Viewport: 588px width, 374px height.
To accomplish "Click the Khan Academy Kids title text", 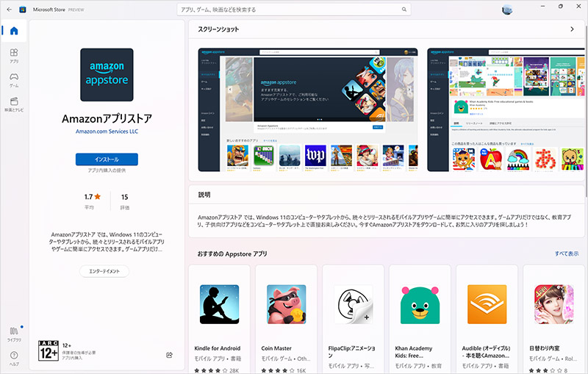I will (x=414, y=351).
